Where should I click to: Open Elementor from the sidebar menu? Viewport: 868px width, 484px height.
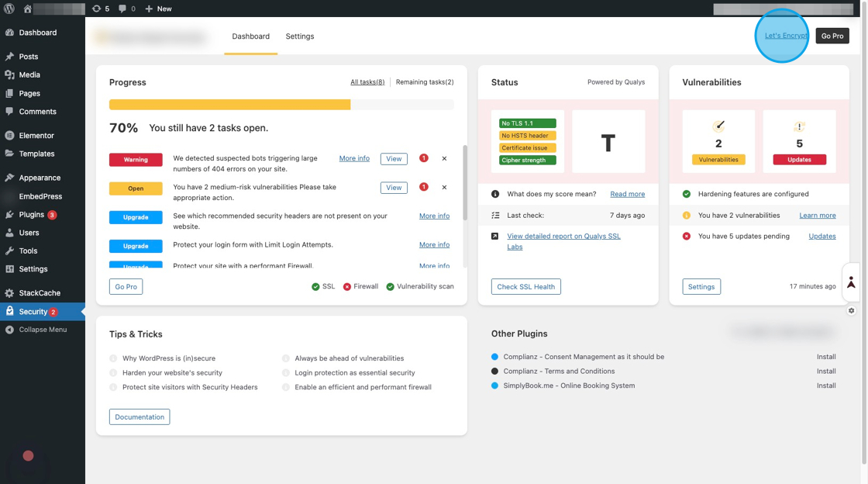(36, 136)
